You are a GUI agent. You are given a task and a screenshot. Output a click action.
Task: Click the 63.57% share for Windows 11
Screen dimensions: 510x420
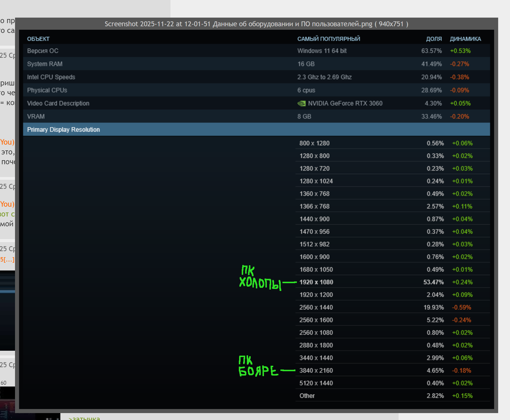pyautogui.click(x=431, y=51)
